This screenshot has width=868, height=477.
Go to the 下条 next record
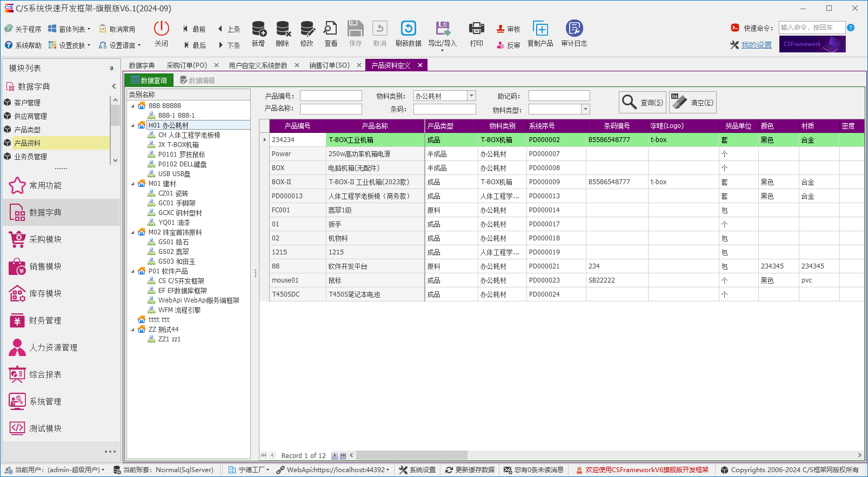pyautogui.click(x=229, y=45)
